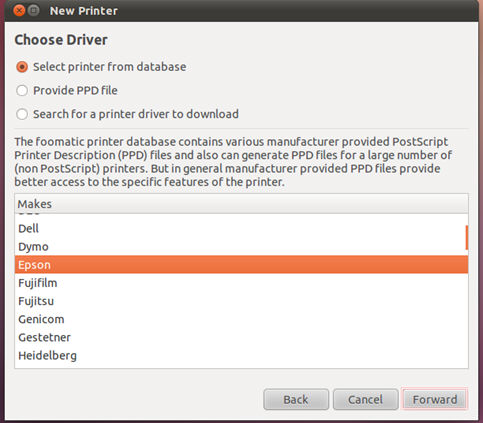Pick Fujifilm from the manufacturer list
483x423 pixels.
241,283
